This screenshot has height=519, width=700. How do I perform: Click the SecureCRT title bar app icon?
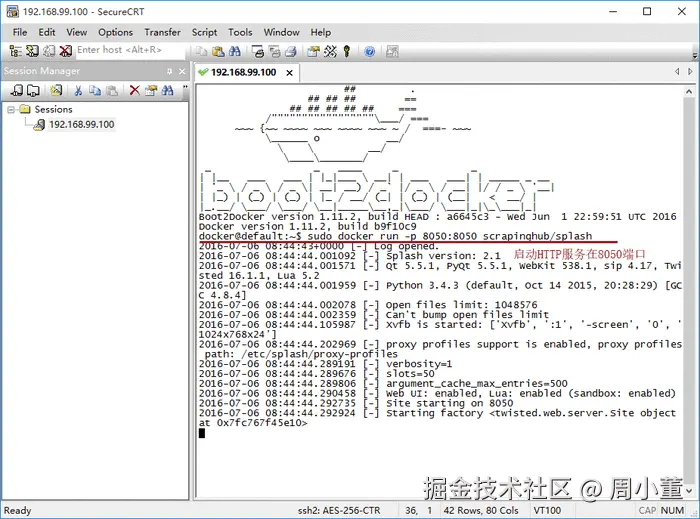[x=12, y=11]
